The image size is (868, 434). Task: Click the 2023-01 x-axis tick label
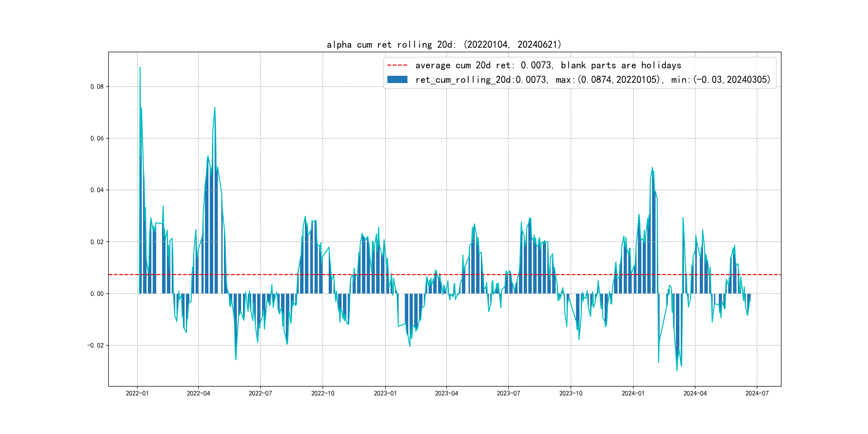pyautogui.click(x=385, y=393)
